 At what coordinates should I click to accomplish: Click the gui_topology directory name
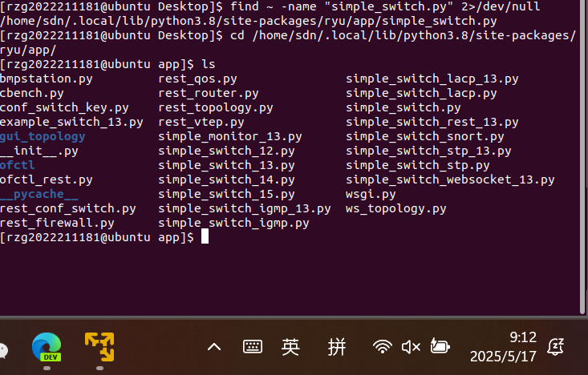coord(43,136)
